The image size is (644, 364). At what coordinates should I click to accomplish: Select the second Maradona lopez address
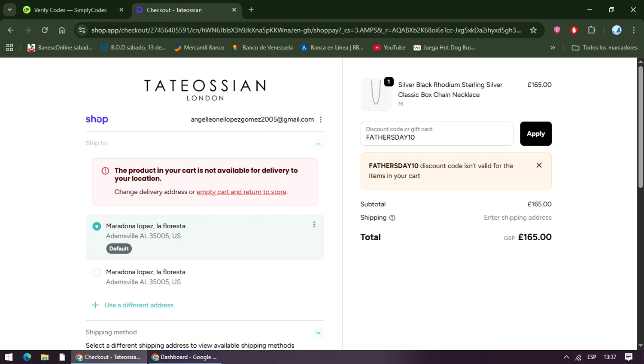[97, 272]
